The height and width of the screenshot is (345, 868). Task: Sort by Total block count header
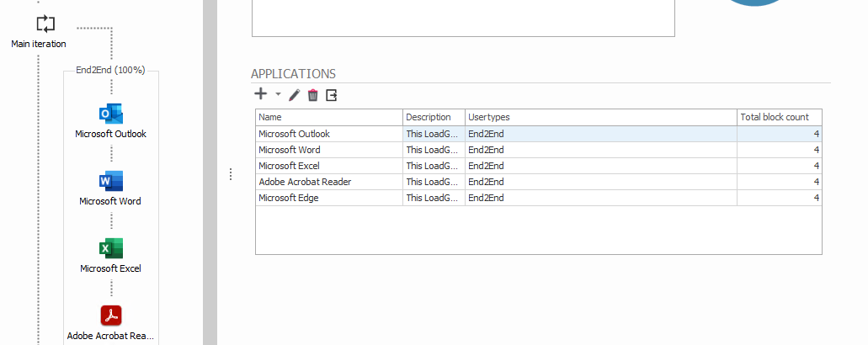(779, 117)
